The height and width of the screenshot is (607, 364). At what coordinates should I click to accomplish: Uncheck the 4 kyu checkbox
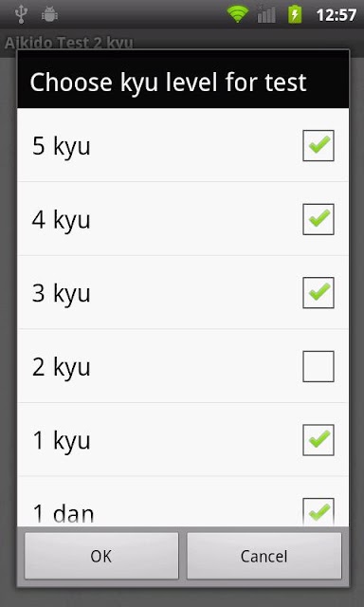pyautogui.click(x=318, y=219)
